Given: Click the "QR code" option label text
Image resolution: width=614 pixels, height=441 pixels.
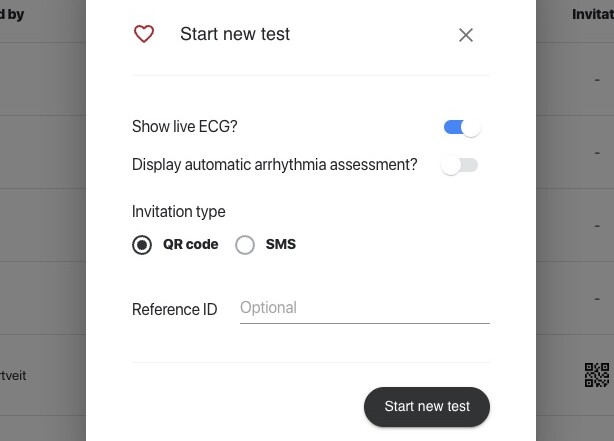Looking at the screenshot, I should 190,245.
